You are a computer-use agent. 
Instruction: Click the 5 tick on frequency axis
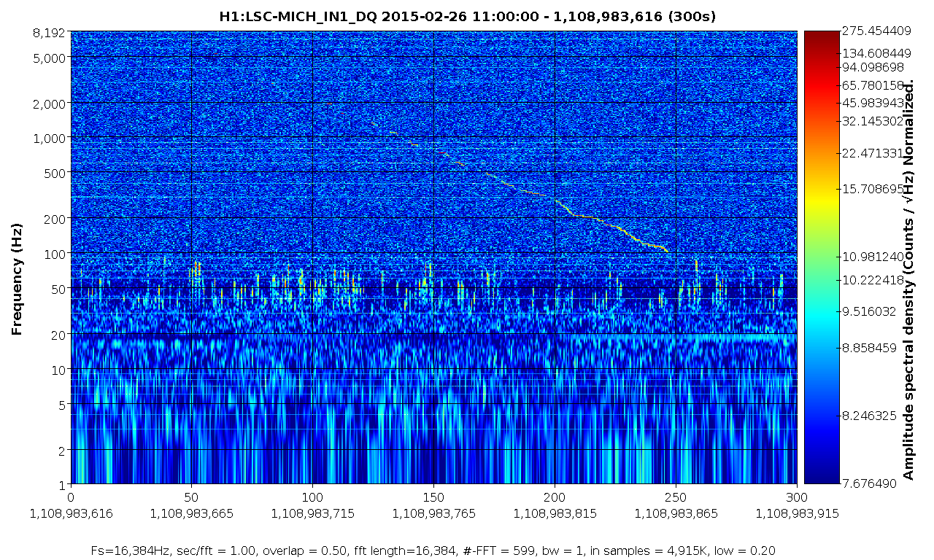[63, 404]
